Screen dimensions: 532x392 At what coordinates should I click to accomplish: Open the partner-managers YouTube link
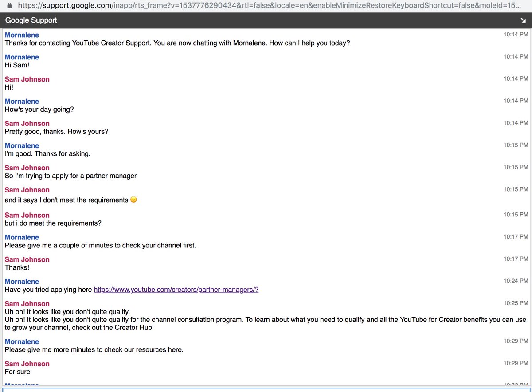coord(176,290)
